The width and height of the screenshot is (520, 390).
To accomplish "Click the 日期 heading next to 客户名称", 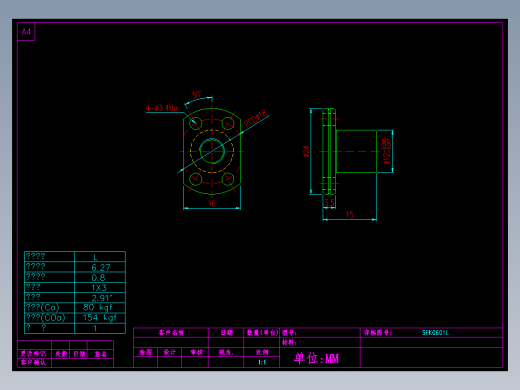I will [x=227, y=333].
